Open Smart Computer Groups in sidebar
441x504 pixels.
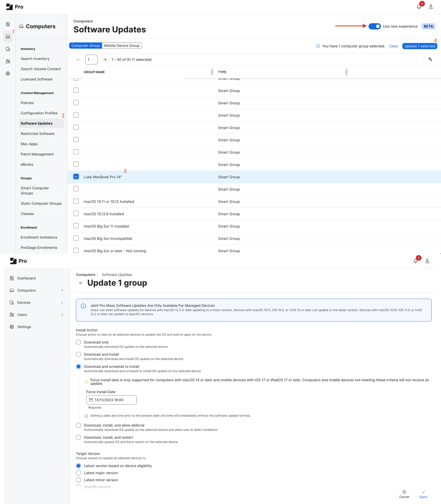point(35,190)
